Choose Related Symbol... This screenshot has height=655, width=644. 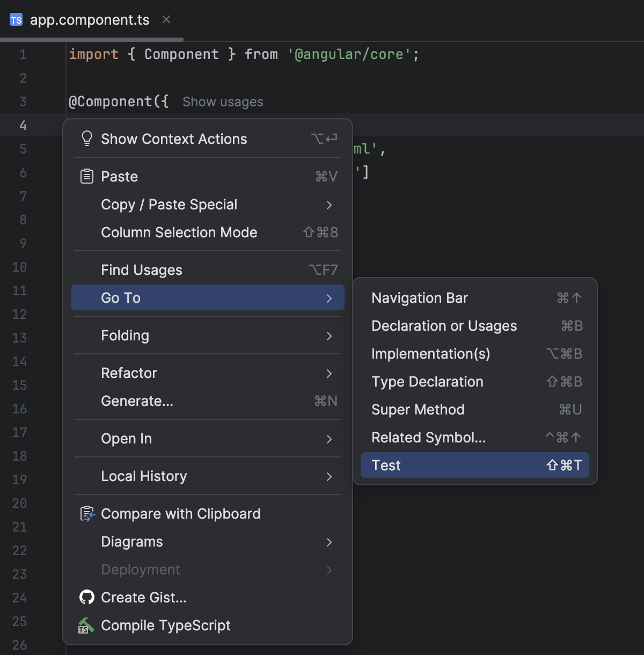tap(475, 437)
